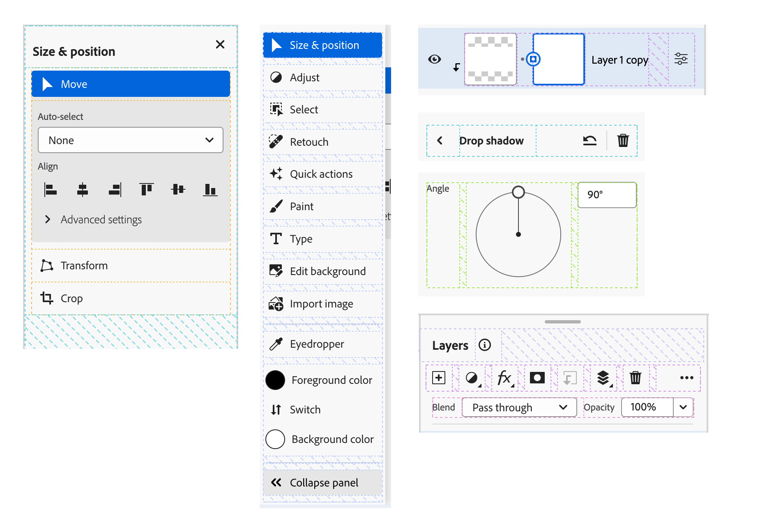Screen dimensions: 783x532
Task: Expand Advanced settings
Action: [x=48, y=220]
